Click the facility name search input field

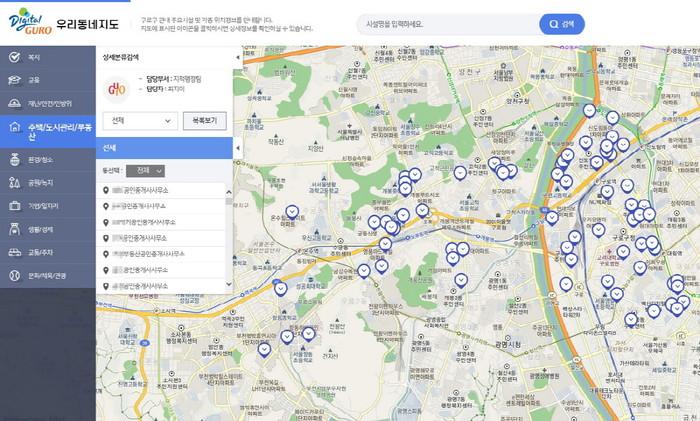(x=448, y=24)
